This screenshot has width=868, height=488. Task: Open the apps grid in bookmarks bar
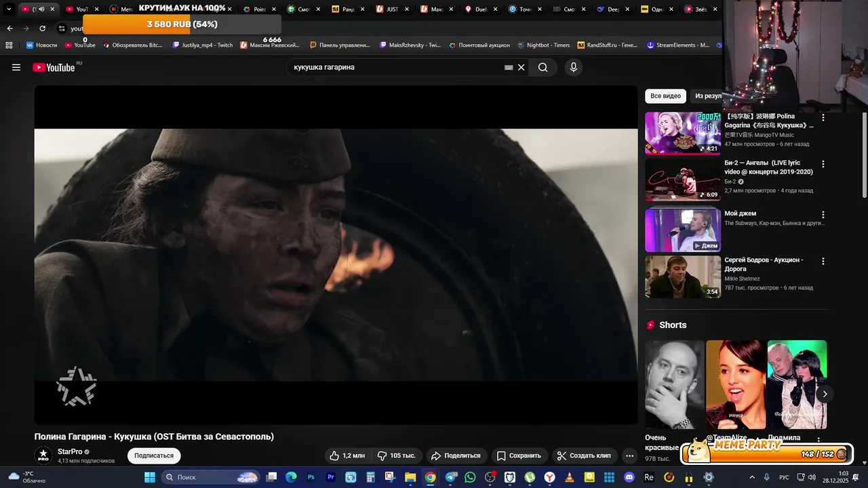point(9,45)
